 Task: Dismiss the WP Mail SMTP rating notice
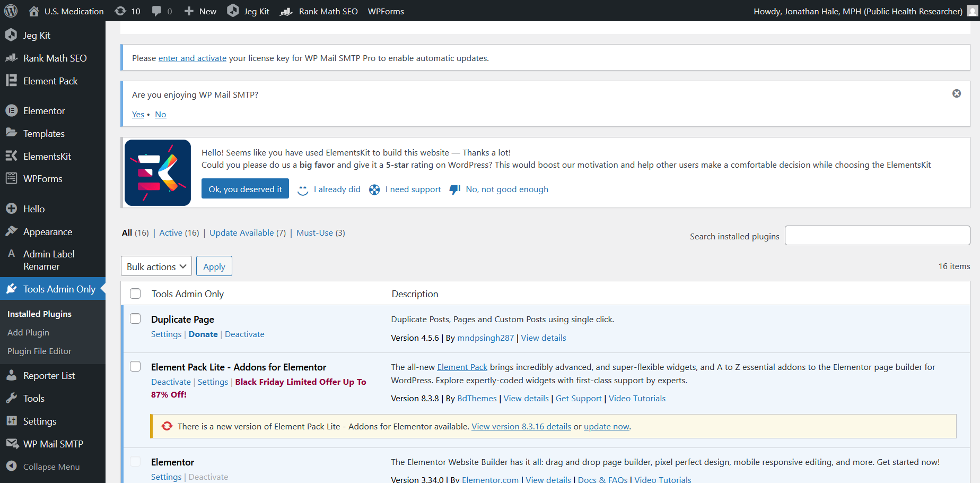956,93
